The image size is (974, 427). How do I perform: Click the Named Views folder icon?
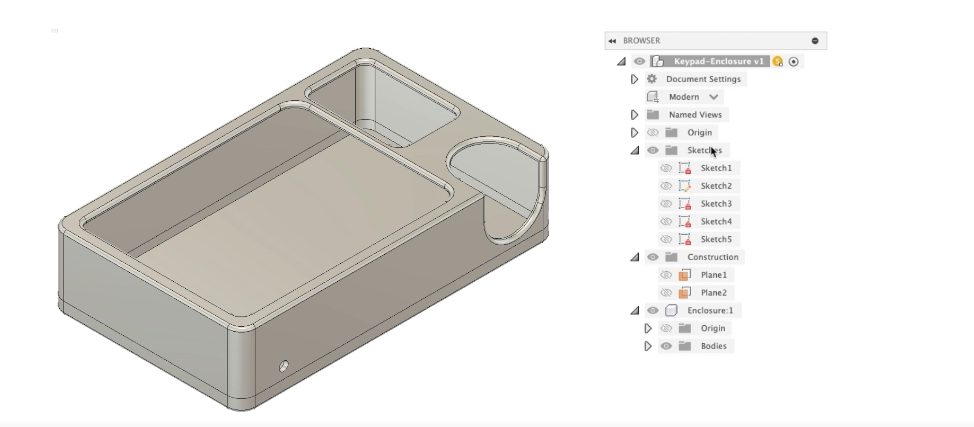point(652,115)
